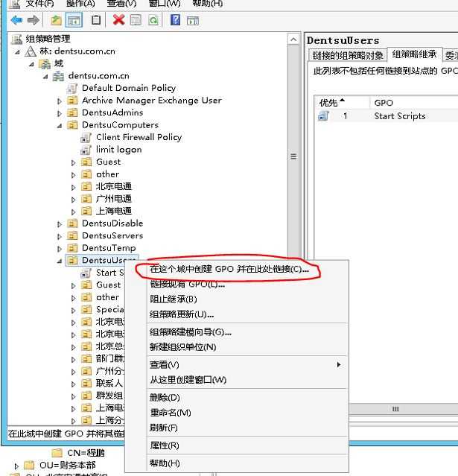
Task: Expand the DentsuAdmins OU
Action: pos(60,113)
